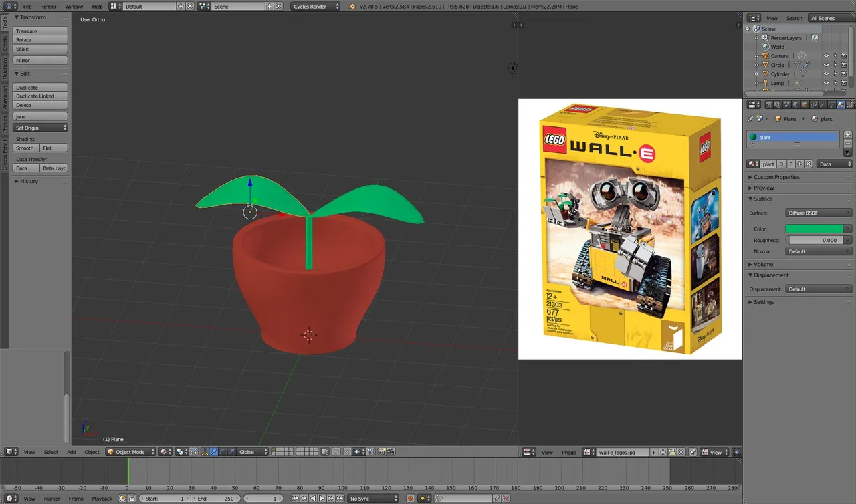This screenshot has width=856, height=504.
Task: Click the new material plus icon beside plant
Action: tap(800, 164)
